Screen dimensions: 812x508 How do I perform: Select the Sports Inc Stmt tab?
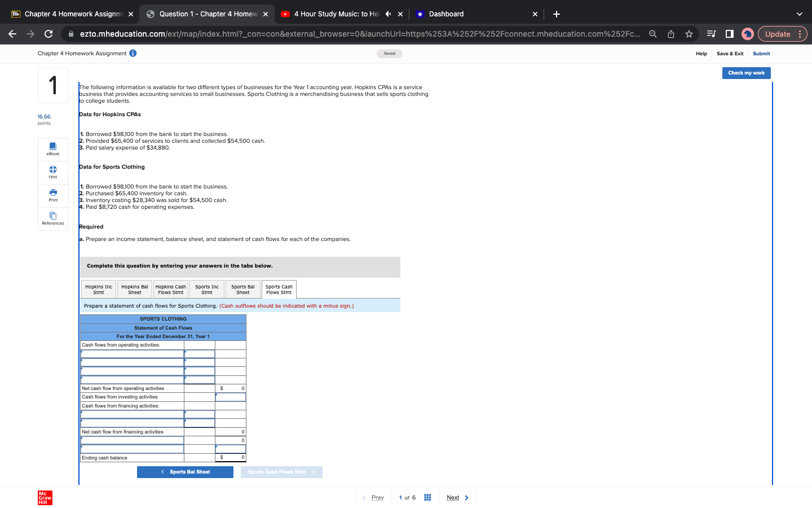pyautogui.click(x=207, y=290)
